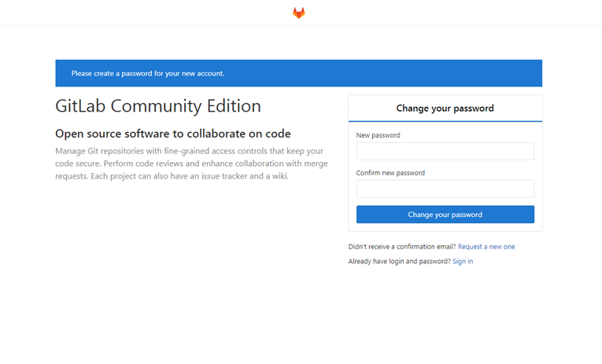The height and width of the screenshot is (364, 602).
Task: Place cursor in the first password box
Action: tap(445, 151)
